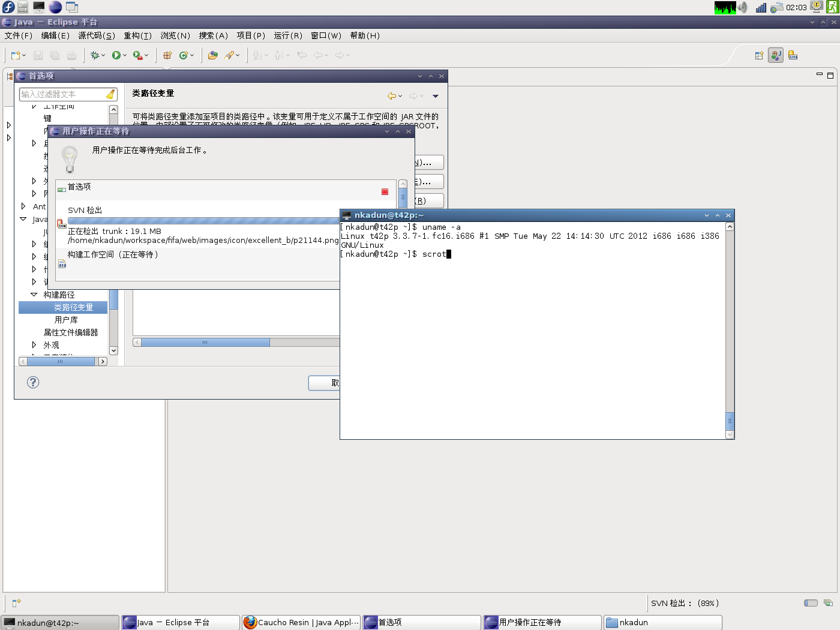This screenshot has height=630, width=840.
Task: Open the Search toolbar dropdown arrow
Action: click(x=238, y=55)
